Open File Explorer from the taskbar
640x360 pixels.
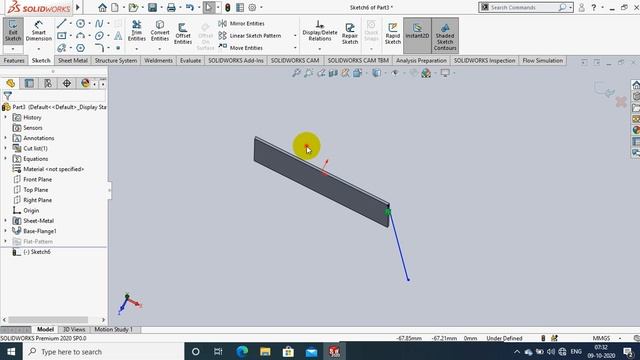pyautogui.click(x=265, y=351)
